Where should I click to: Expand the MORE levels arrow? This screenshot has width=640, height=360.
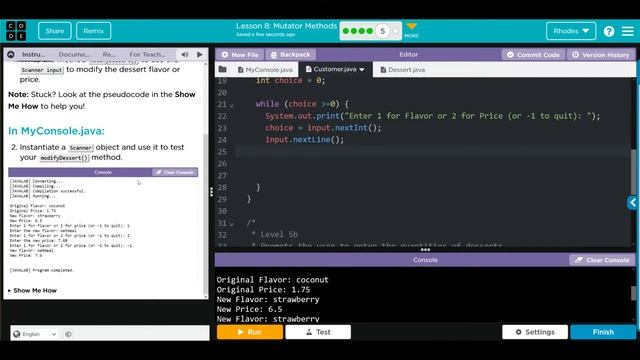(x=411, y=27)
